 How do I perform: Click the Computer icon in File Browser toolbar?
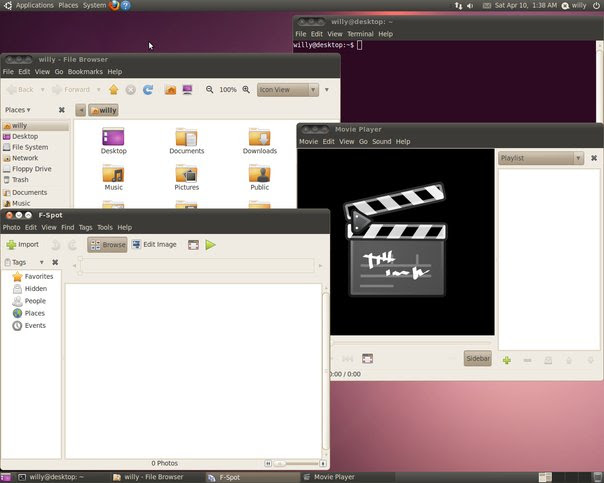pos(187,90)
